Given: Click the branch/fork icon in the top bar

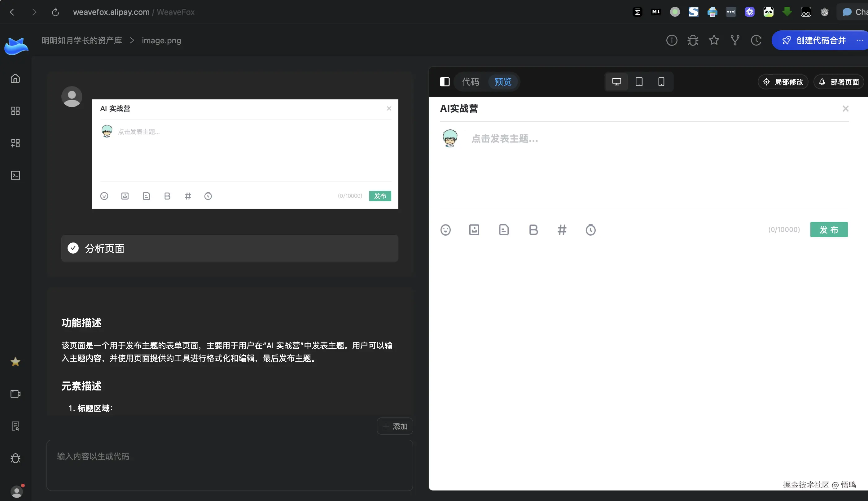Looking at the screenshot, I should coord(735,40).
